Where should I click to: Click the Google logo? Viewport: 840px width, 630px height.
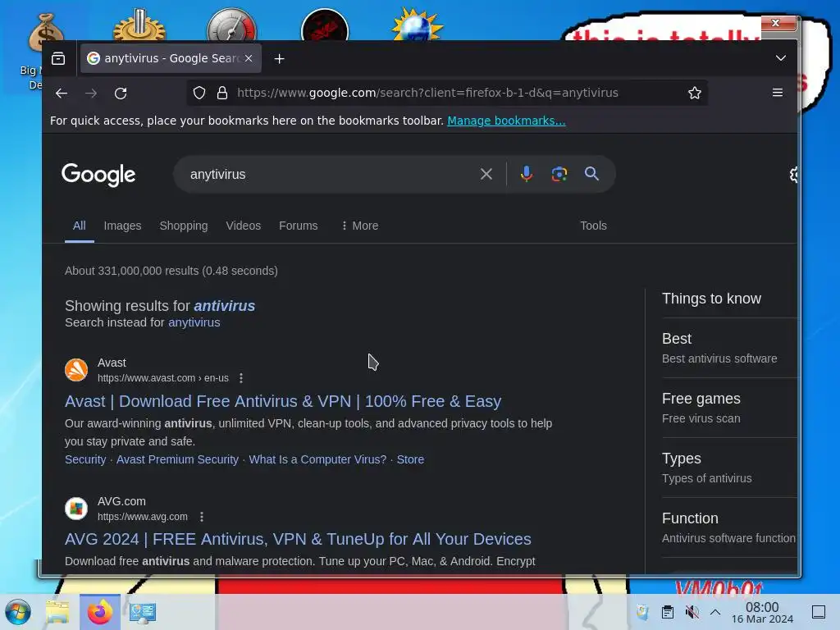click(98, 175)
